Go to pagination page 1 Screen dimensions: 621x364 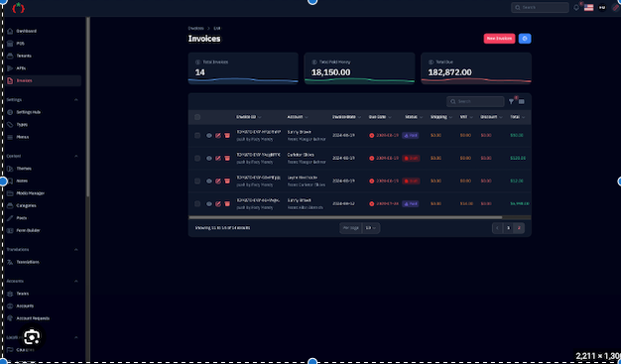point(508,228)
